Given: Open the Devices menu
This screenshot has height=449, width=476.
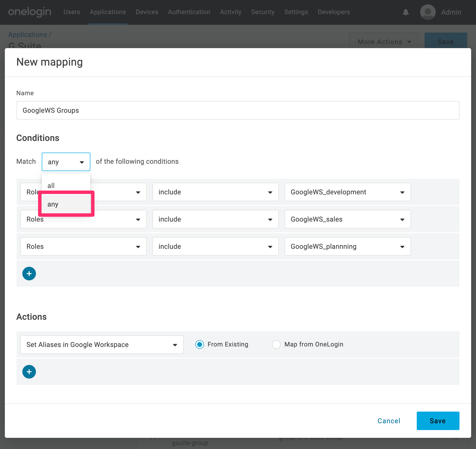Looking at the screenshot, I should [x=147, y=12].
